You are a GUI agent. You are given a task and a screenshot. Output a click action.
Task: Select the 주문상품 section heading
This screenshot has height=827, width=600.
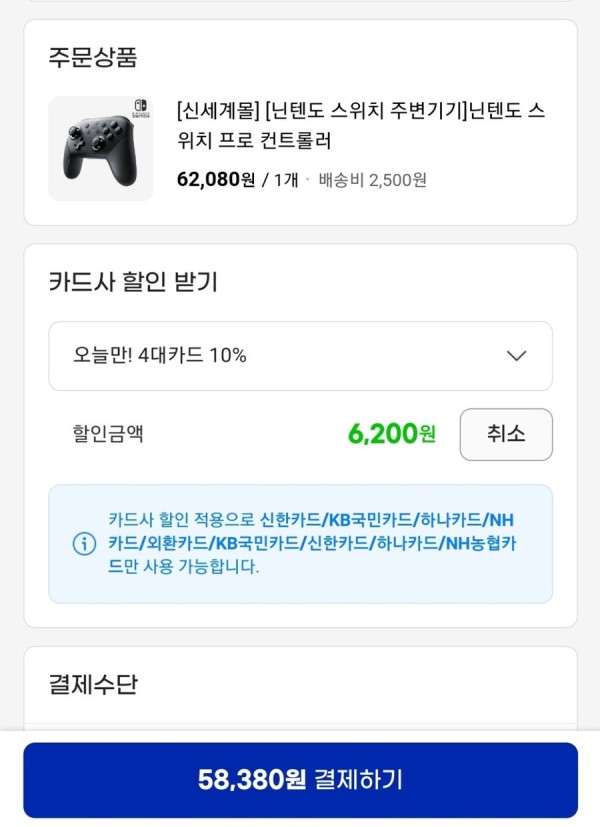(x=93, y=57)
